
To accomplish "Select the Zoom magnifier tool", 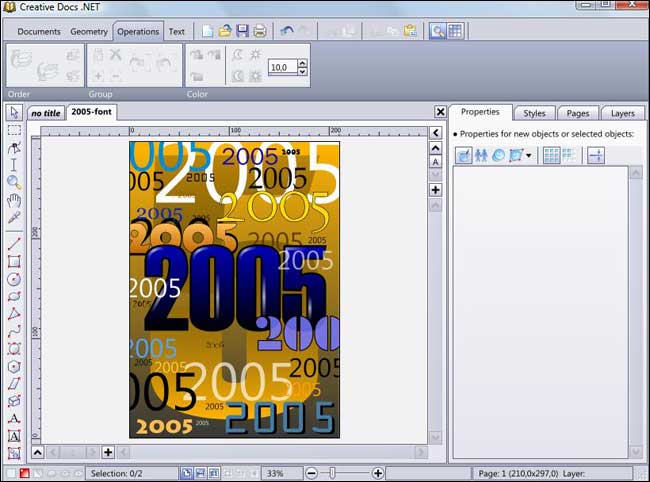I will [14, 182].
